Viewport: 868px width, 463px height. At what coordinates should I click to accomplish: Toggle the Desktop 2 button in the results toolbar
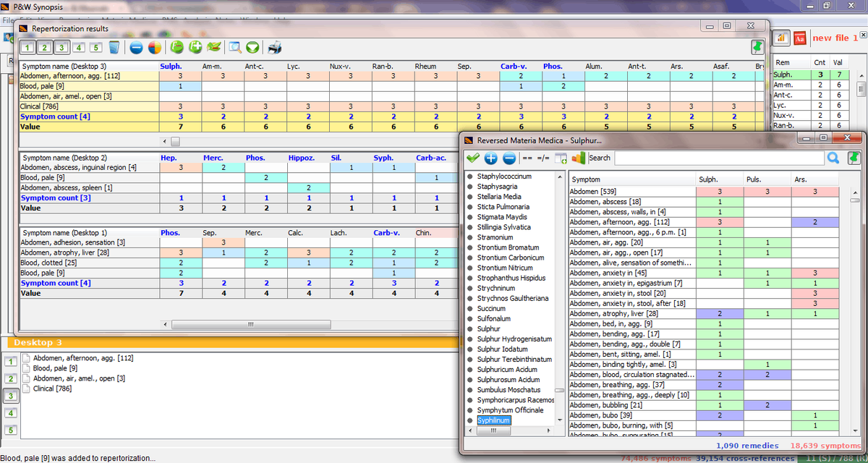44,46
